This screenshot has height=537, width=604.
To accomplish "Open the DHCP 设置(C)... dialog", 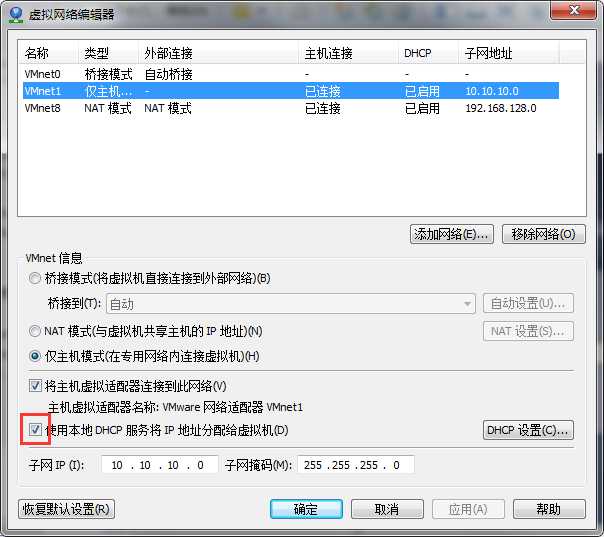I will click(x=528, y=430).
